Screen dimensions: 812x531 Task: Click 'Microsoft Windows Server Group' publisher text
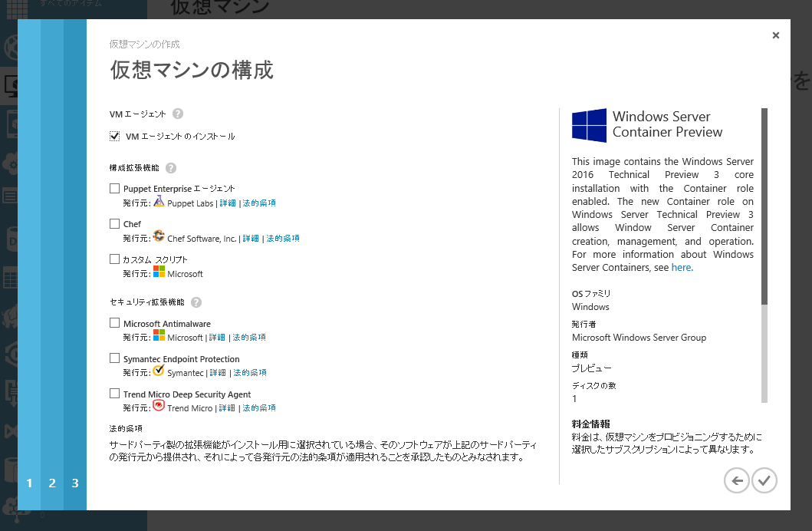pyautogui.click(x=639, y=338)
